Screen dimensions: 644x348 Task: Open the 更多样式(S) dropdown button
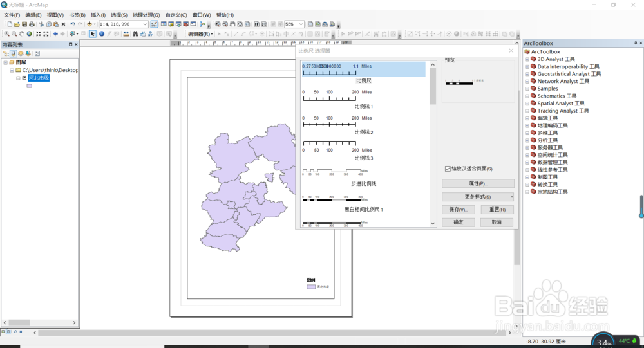pos(478,197)
